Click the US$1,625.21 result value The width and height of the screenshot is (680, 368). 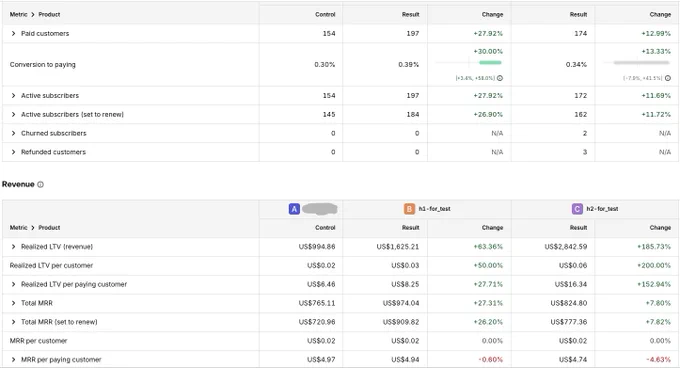point(398,247)
